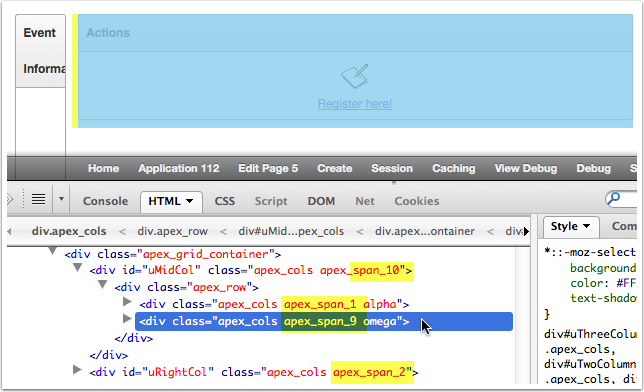Open the HTML tab dropdown arrow
The image size is (644, 392).
[x=189, y=201]
